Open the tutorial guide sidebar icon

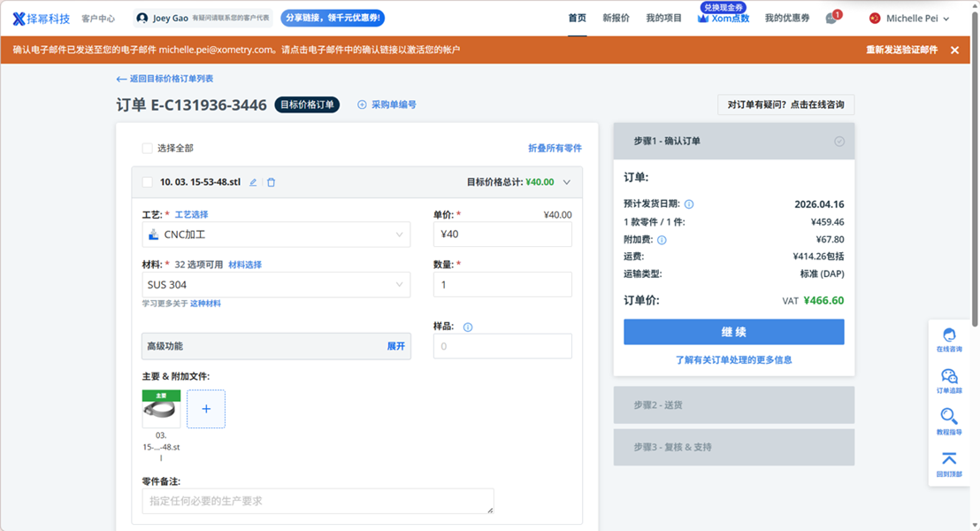pyautogui.click(x=949, y=421)
